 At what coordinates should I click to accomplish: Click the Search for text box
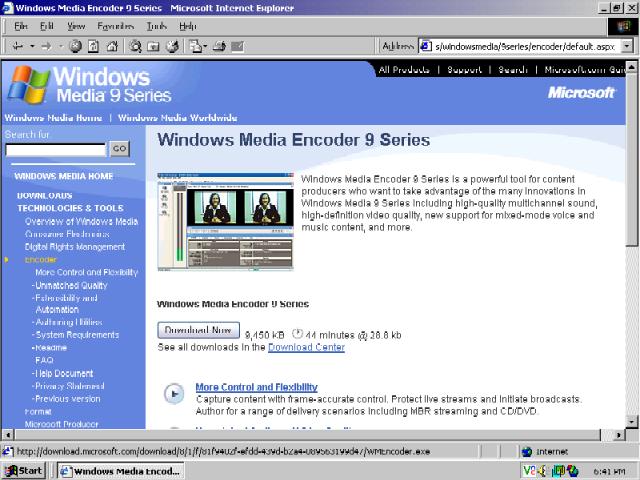56,149
